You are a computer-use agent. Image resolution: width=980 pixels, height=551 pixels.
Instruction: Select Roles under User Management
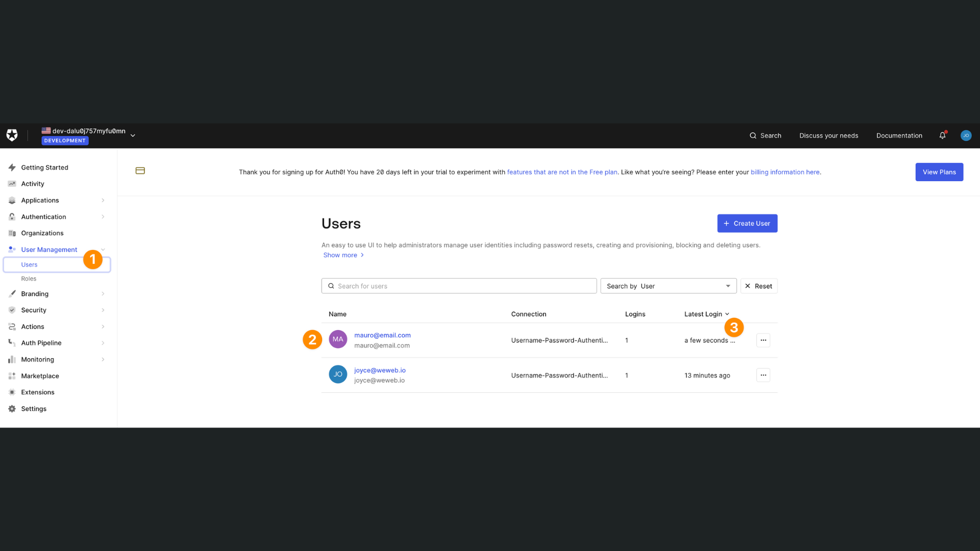(29, 279)
